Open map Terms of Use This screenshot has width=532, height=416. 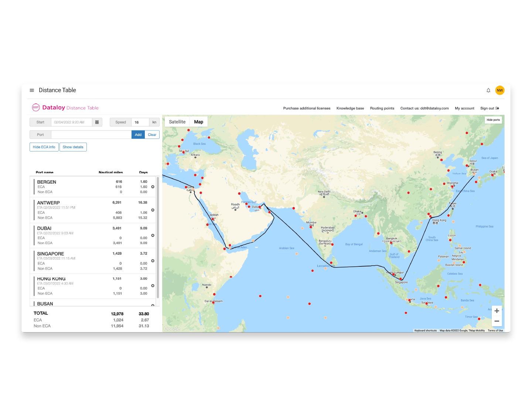(495, 331)
